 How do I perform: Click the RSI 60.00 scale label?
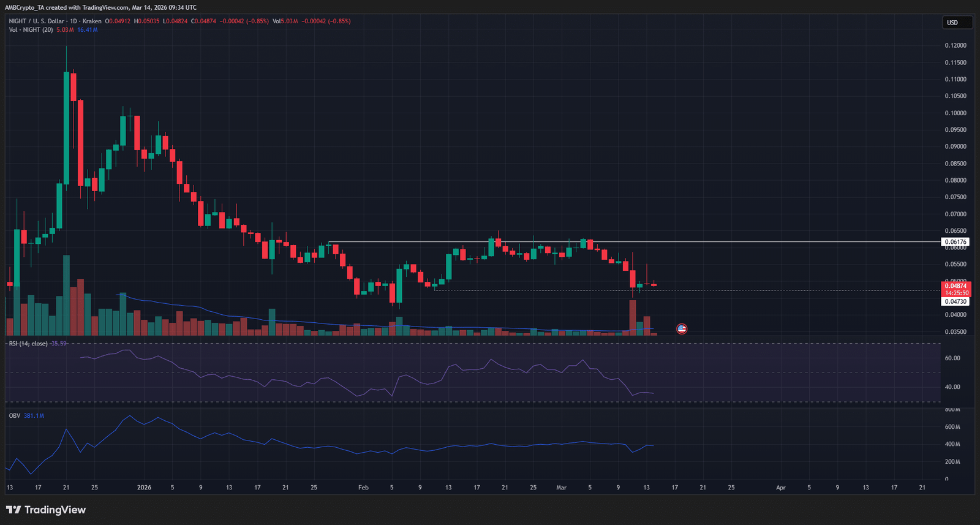(952, 358)
